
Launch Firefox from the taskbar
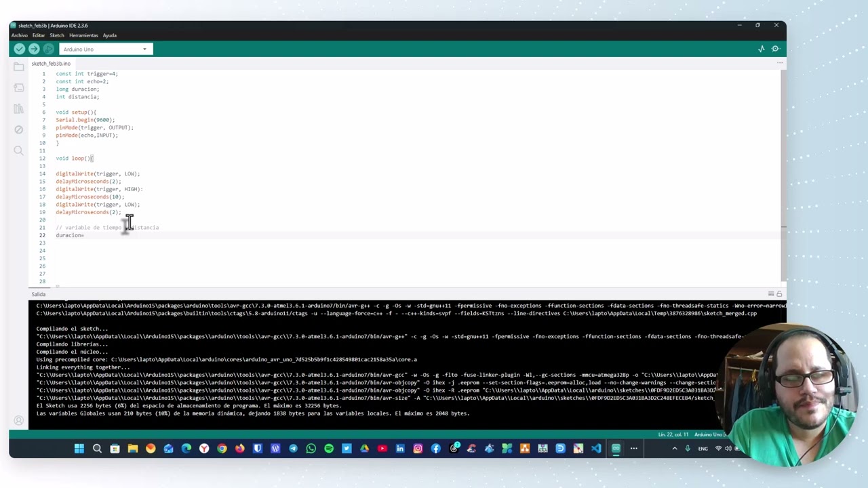tap(239, 448)
